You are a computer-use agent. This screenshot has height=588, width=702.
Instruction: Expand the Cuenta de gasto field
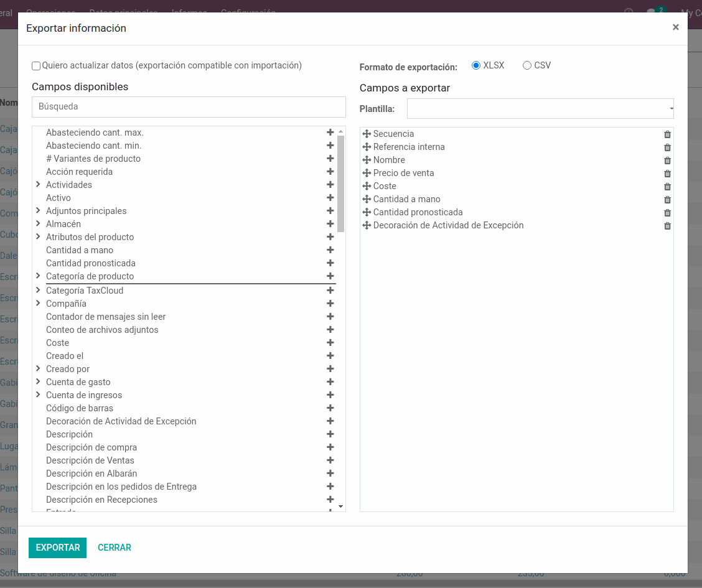pos(38,382)
